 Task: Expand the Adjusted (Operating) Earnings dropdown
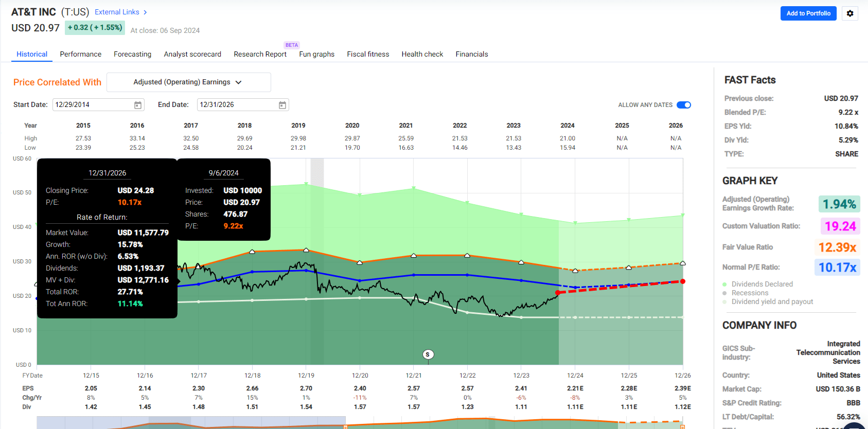coord(188,82)
